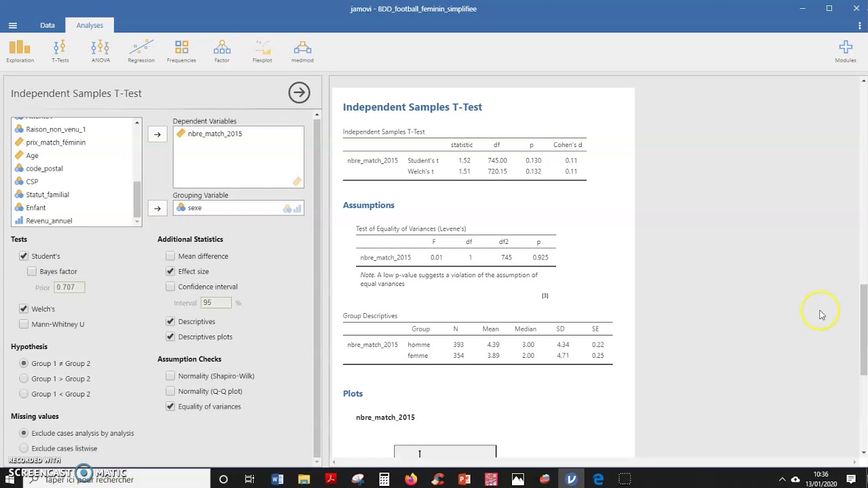Click the Independent Samples T-Test results heading
This screenshot has width=868, height=488.
(412, 107)
